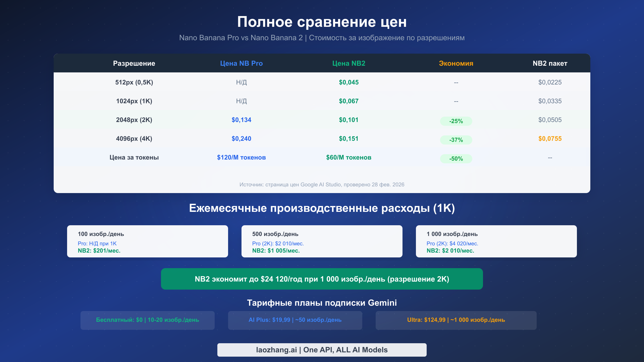
Task: Open the "500 изобр./день" cost card
Action: coord(322,241)
